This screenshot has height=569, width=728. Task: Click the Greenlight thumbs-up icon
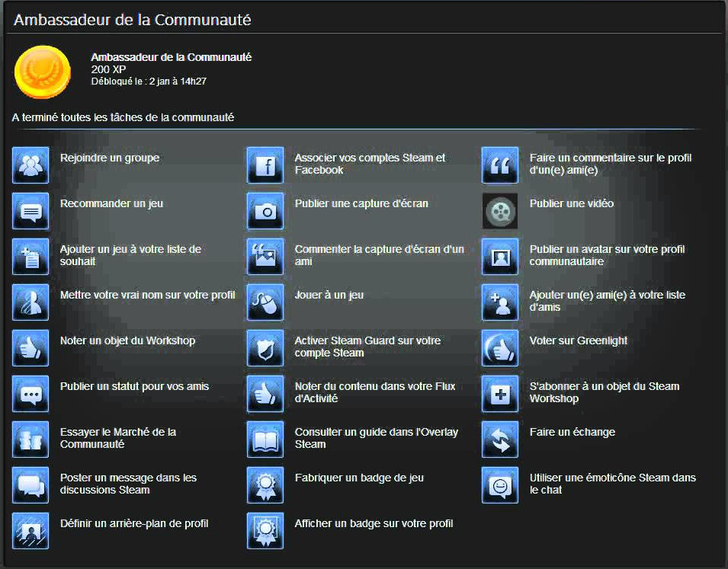click(x=500, y=348)
